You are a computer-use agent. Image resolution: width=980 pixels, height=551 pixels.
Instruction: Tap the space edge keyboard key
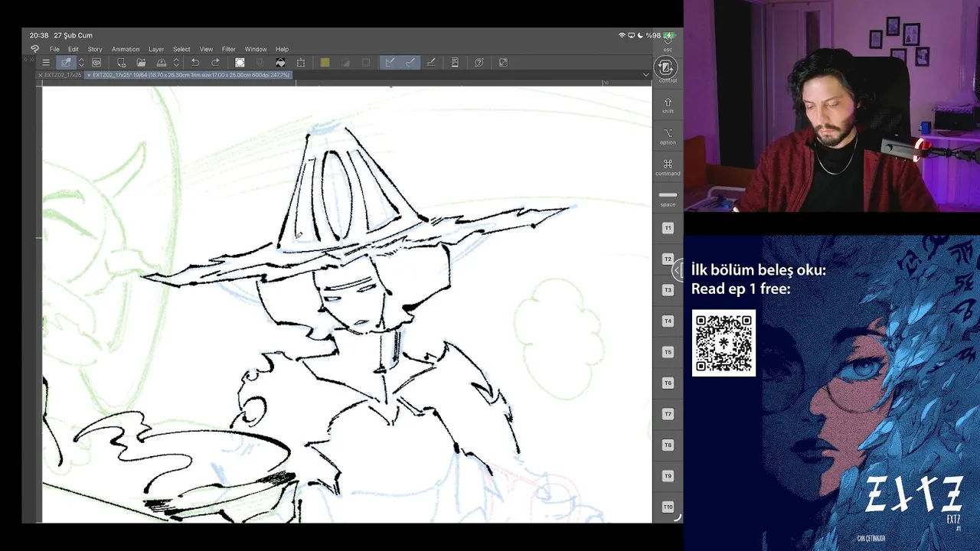(x=668, y=199)
